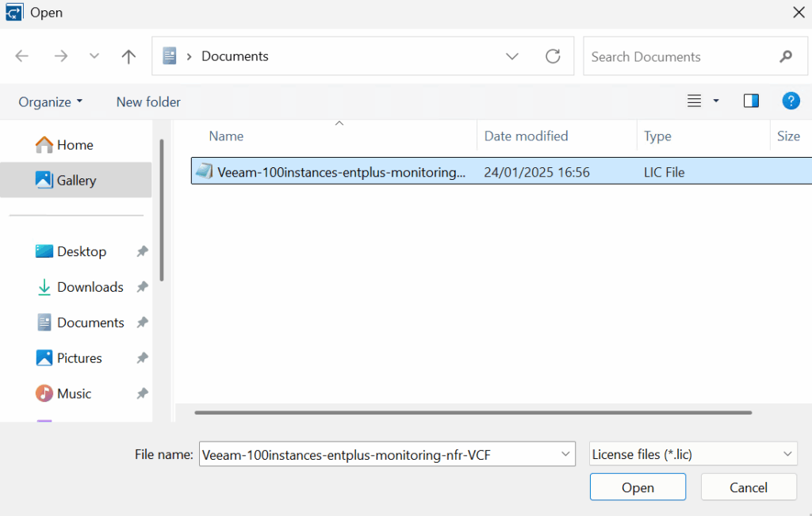
Task: Click the Veeam license file icon
Action: click(x=204, y=171)
